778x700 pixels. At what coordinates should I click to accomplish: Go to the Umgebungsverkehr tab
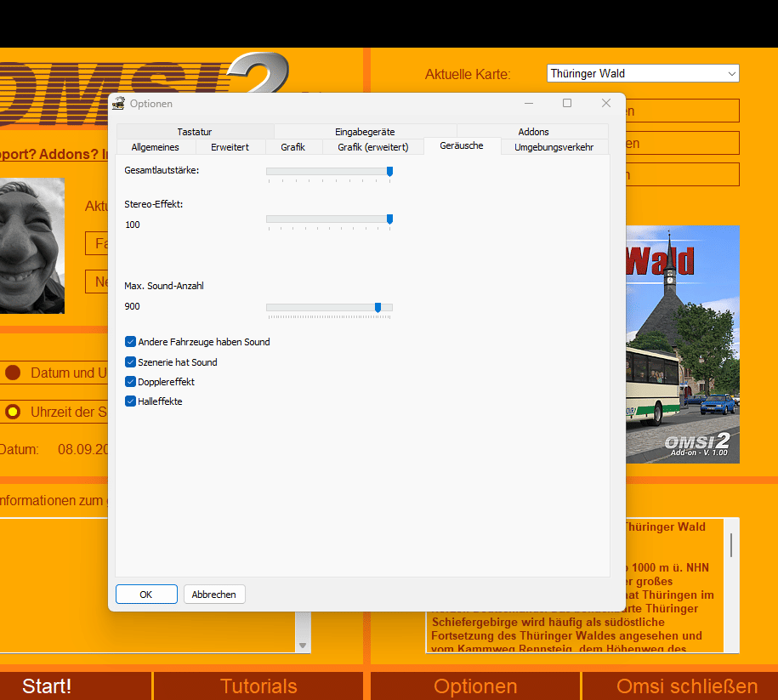pos(554,147)
